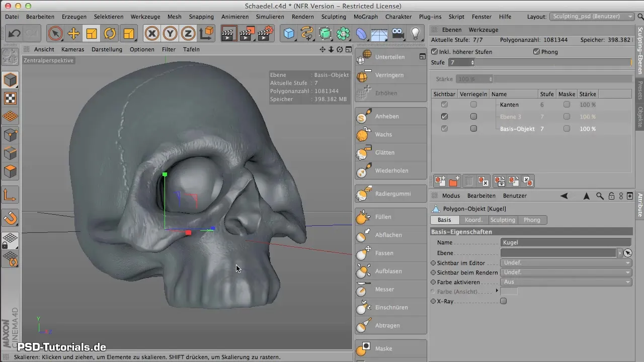Toggle Sichtbar im Editor keyframe circle

point(433,263)
